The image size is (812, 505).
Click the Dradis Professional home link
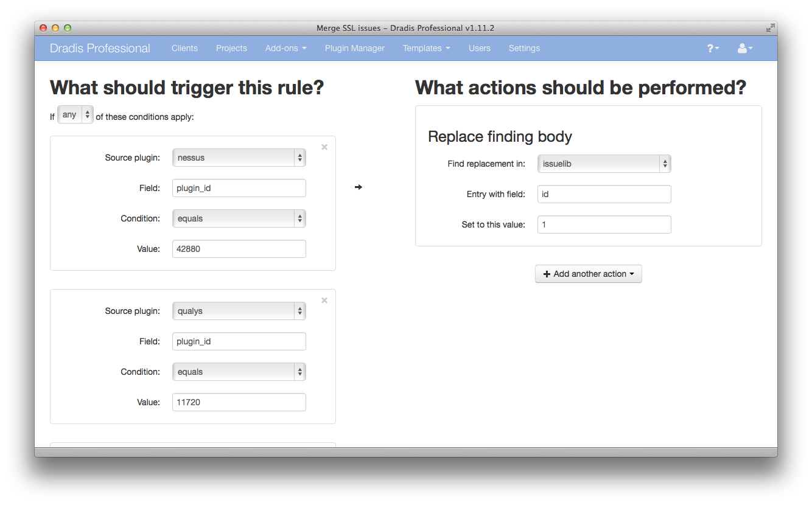tap(99, 48)
